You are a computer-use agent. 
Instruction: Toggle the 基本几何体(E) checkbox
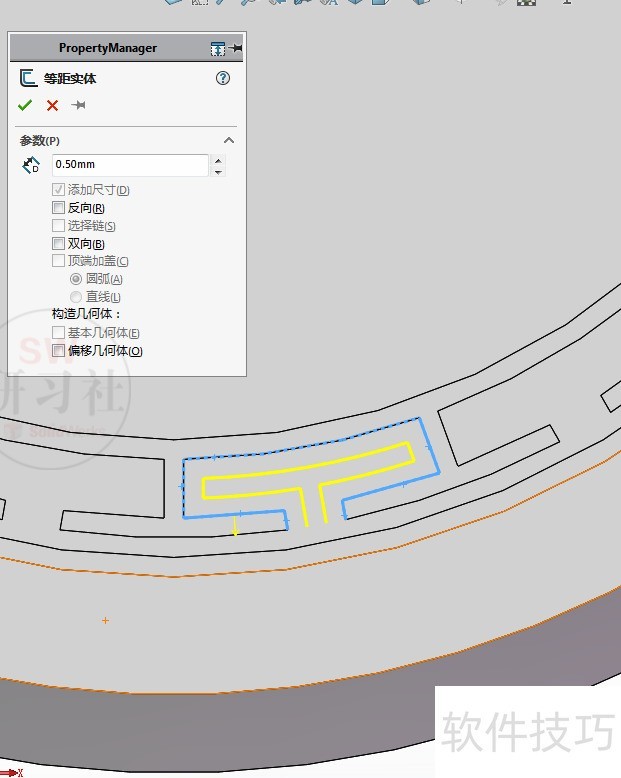click(58, 332)
